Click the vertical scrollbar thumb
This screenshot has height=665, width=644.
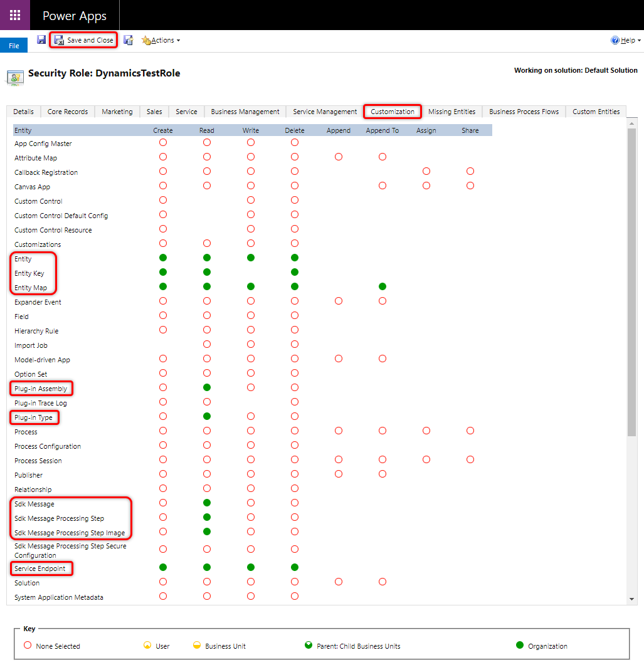point(631,282)
